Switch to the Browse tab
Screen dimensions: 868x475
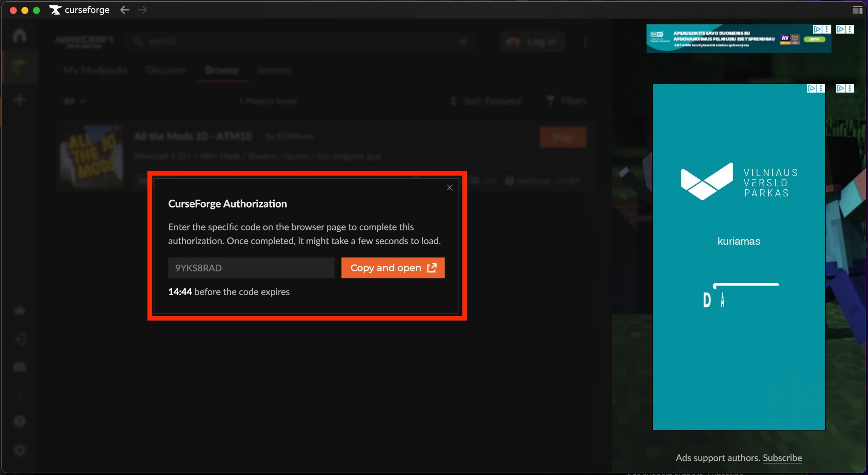(222, 70)
